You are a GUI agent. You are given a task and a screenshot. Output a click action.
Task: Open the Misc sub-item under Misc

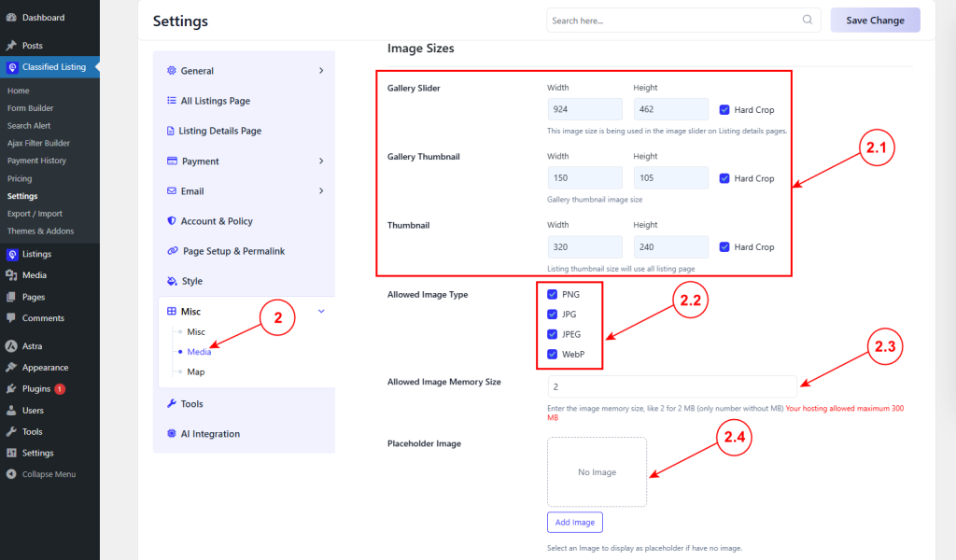click(196, 331)
